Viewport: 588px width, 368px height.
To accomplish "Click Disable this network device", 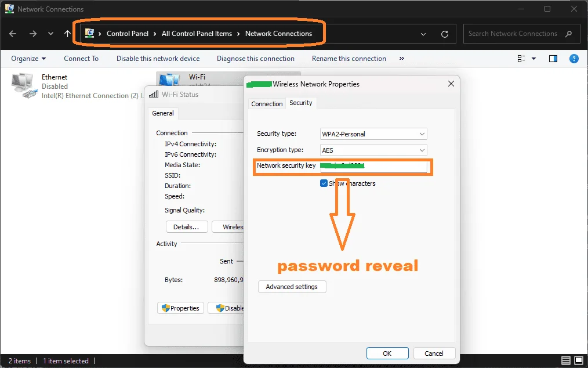I will coord(158,59).
